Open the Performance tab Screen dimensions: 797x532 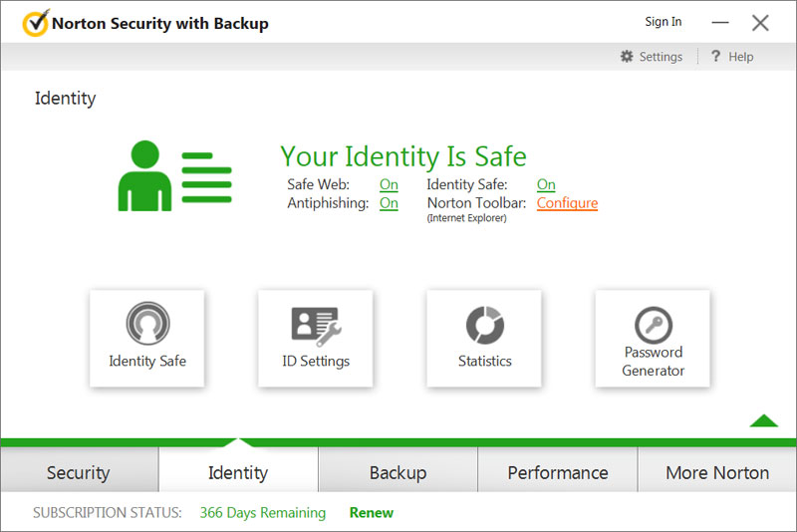[558, 470]
